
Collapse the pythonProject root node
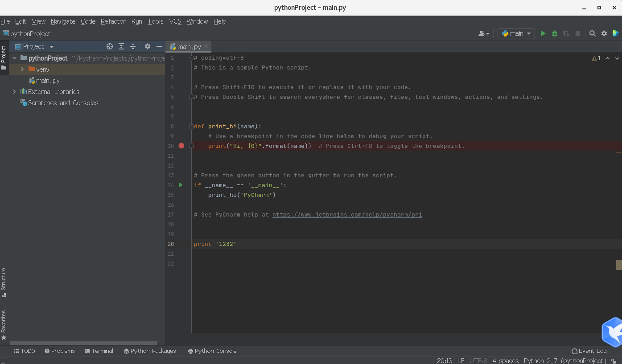pyautogui.click(x=14, y=58)
